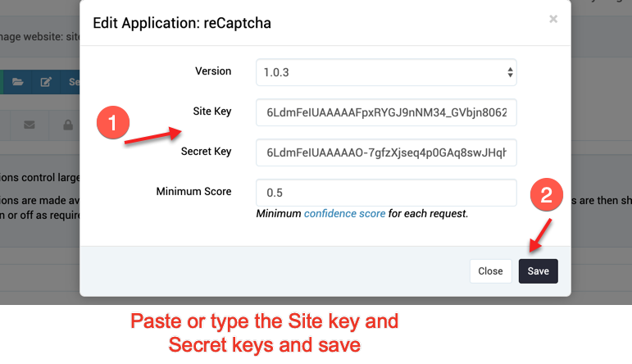Click the Edit Application: reCaptcha title
Viewport: 632px width, 364px height.
click(x=182, y=23)
